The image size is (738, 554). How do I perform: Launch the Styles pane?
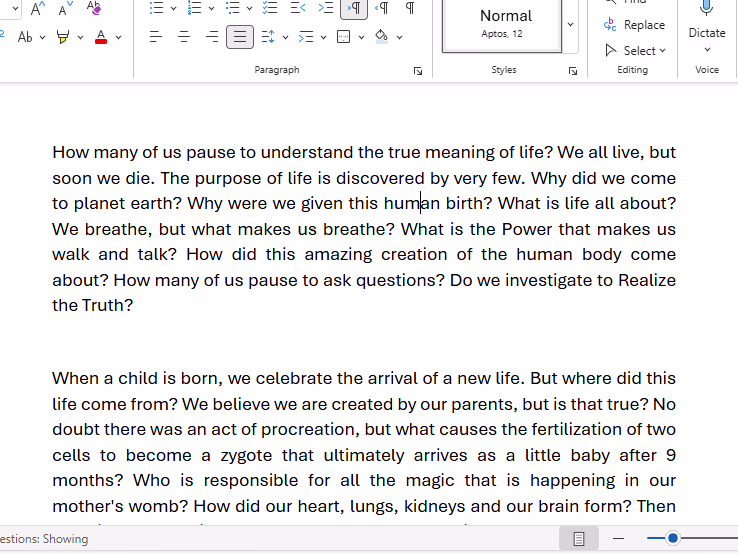point(573,71)
